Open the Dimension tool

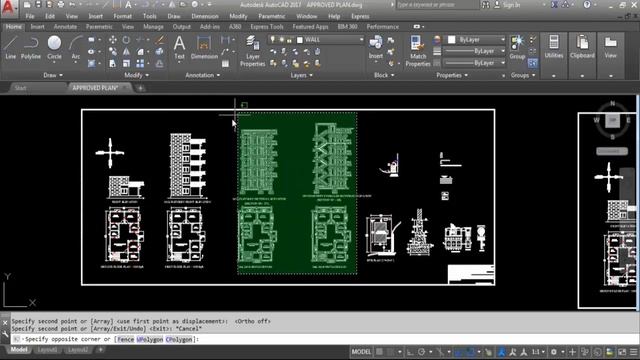[204, 47]
